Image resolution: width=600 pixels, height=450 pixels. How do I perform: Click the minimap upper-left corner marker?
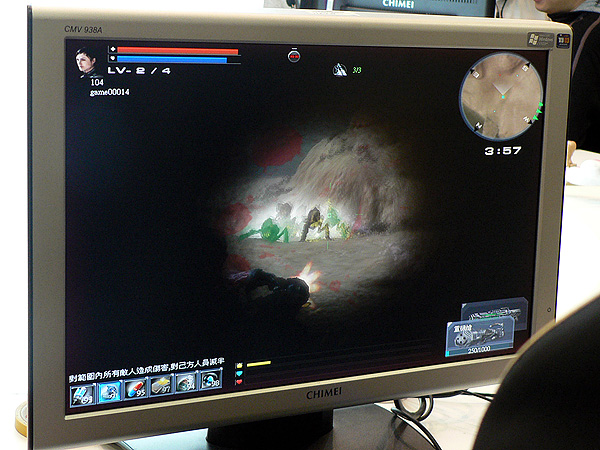click(x=475, y=74)
